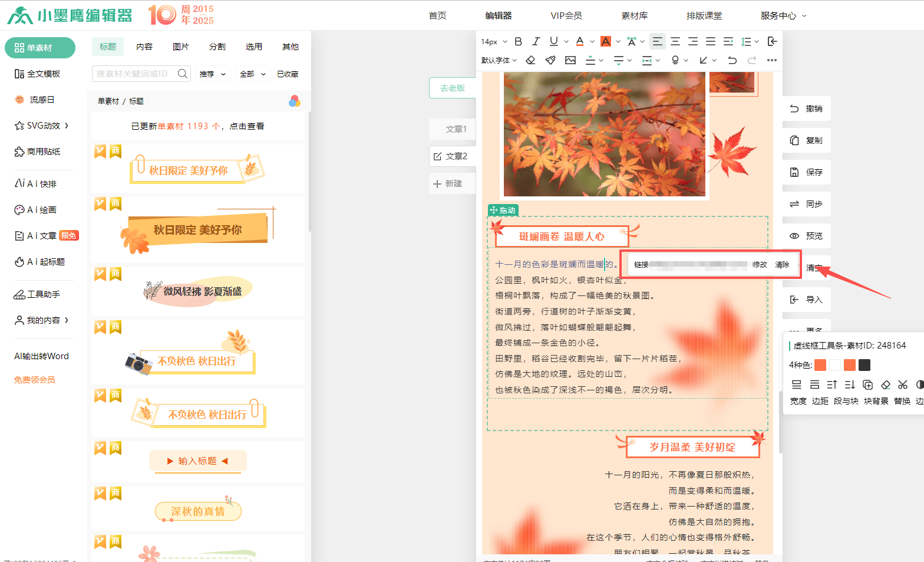Click the material keyword search field
This screenshot has height=562, width=924.
click(x=134, y=74)
